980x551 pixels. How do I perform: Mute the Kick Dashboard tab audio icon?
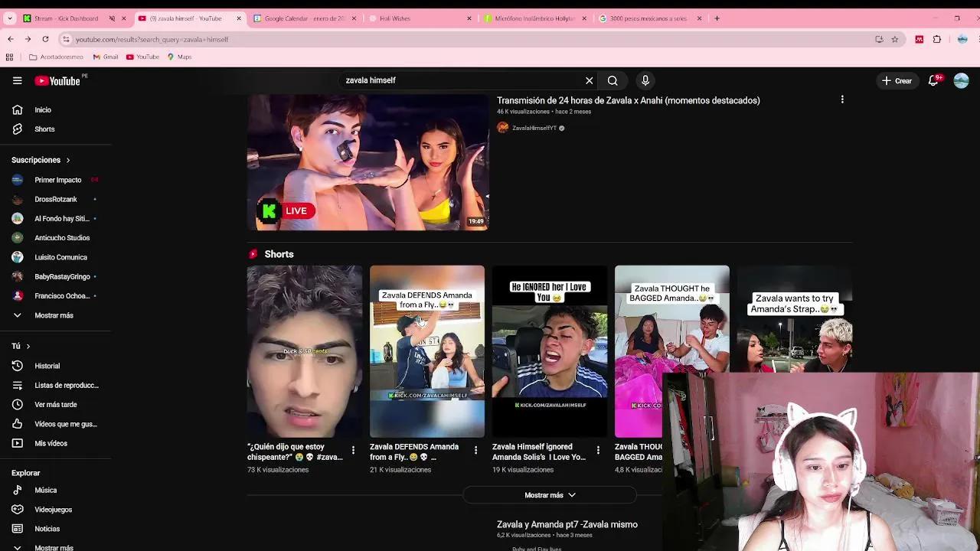112,18
